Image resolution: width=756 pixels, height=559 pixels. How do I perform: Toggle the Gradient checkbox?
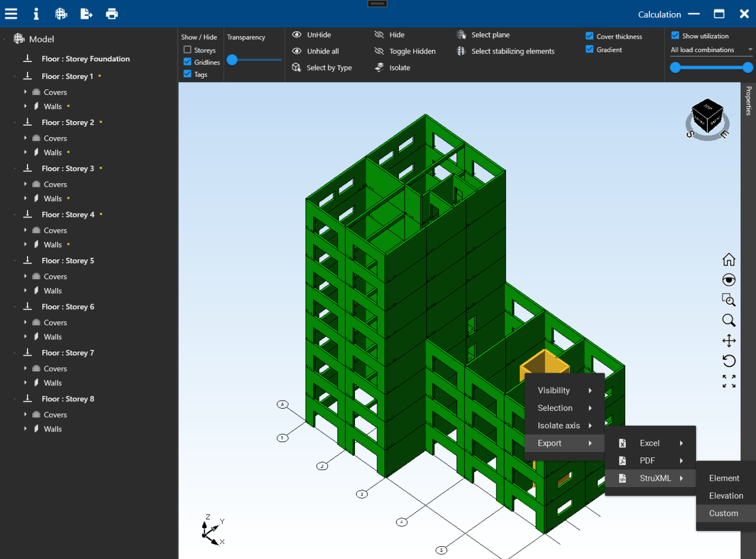tap(590, 49)
